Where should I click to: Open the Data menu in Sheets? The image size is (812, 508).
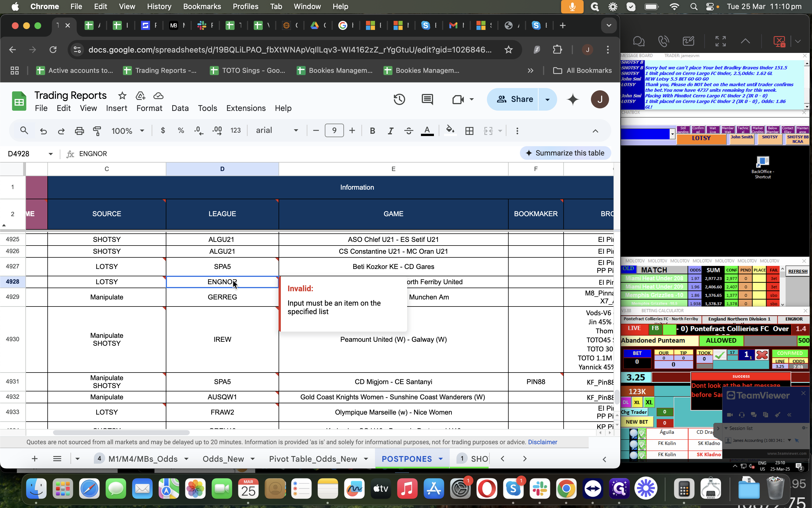point(180,108)
